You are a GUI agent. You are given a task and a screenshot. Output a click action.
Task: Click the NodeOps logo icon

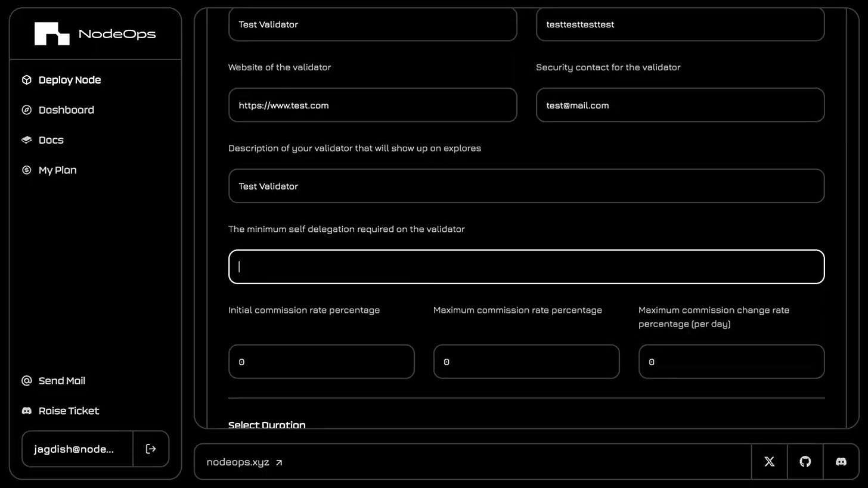[x=52, y=34]
